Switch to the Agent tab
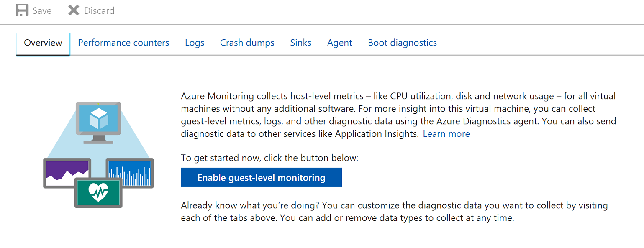644x248 pixels. coord(340,43)
